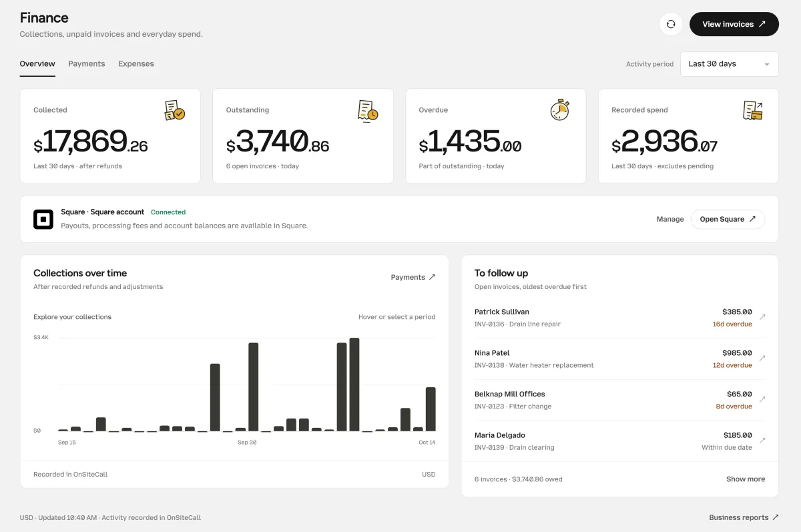Click the Square logo icon

[x=43, y=219]
